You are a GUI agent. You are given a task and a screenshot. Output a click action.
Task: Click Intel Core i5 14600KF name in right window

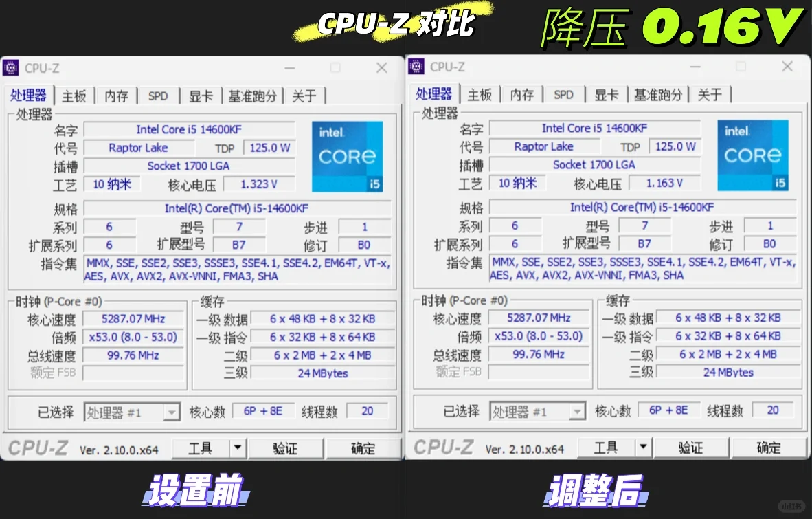pyautogui.click(x=594, y=129)
